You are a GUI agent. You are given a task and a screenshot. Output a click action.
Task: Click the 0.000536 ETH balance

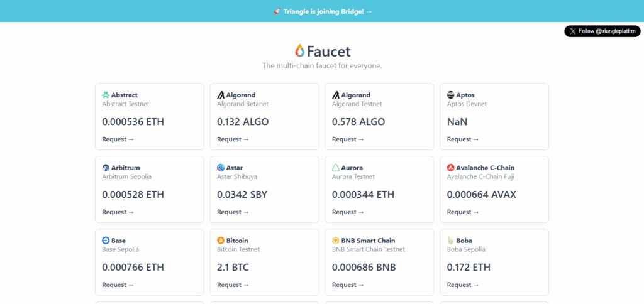[x=133, y=122]
